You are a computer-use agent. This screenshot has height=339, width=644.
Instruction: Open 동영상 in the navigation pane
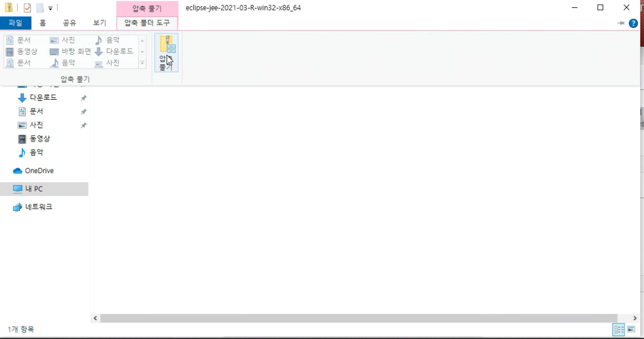tap(40, 139)
